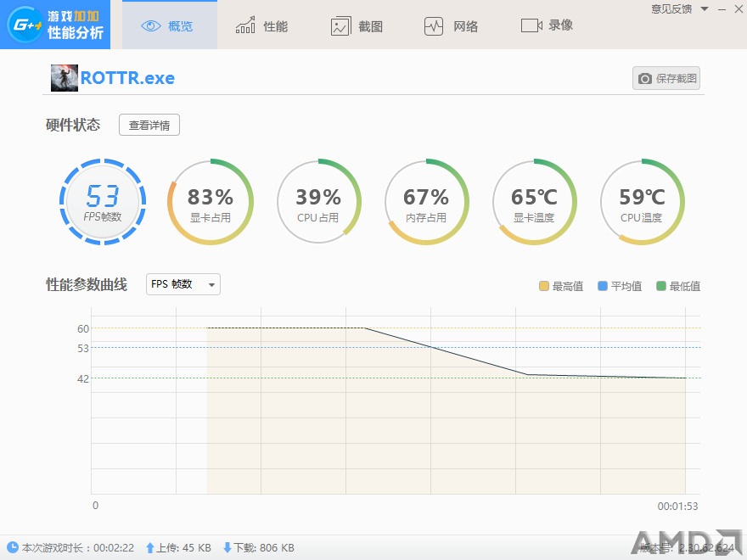Click the ROTTR.exe title text
The width and height of the screenshot is (747, 560).
coord(127,77)
